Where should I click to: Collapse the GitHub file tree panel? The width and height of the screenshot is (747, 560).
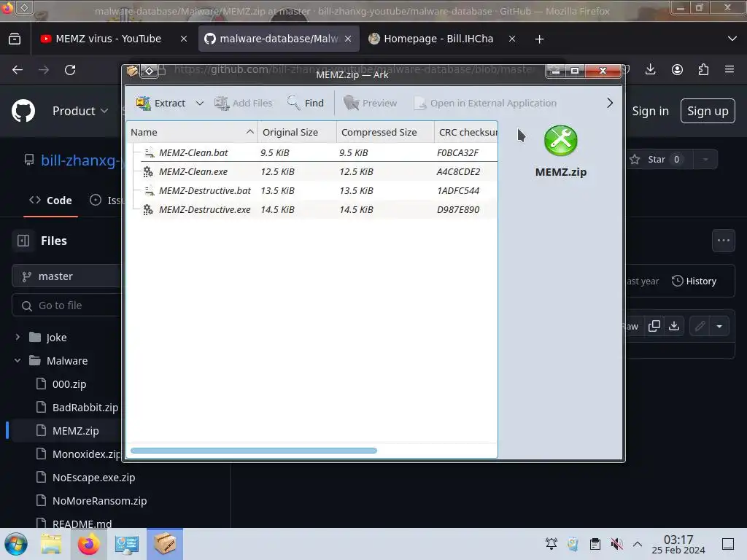[x=23, y=241]
